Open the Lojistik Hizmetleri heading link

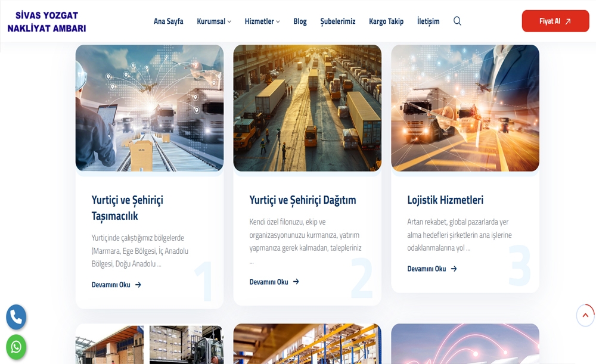click(x=445, y=200)
